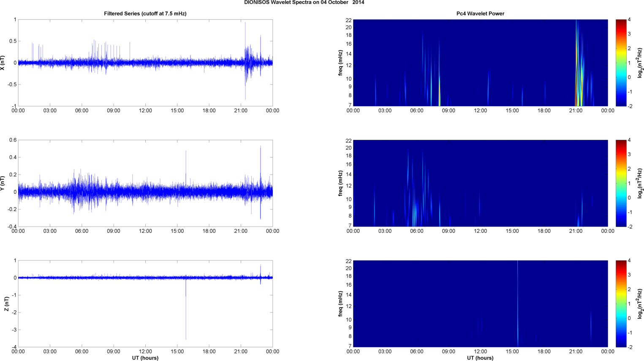This screenshot has width=644, height=361.
Task: Click the Y (nT) axis label
Action: click(3, 183)
